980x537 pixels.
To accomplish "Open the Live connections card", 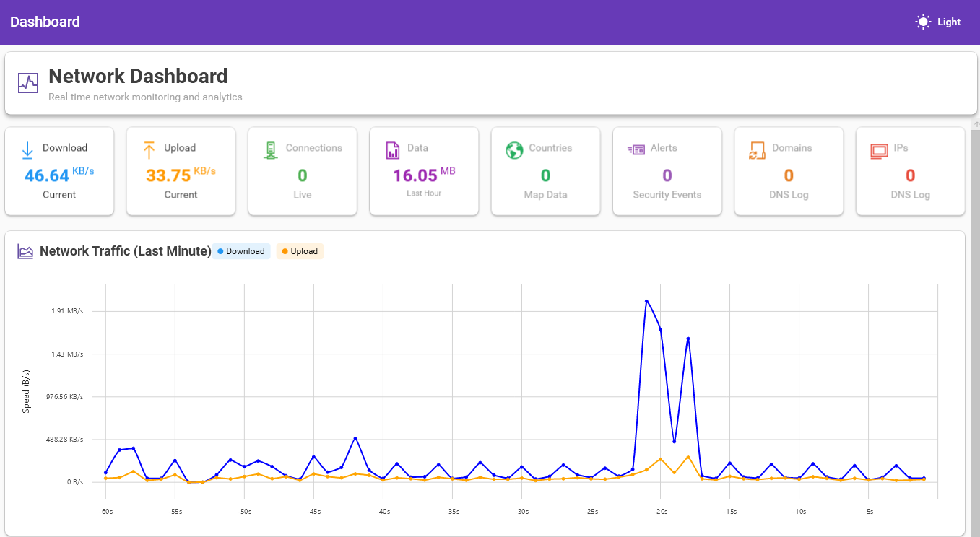I will click(x=302, y=172).
